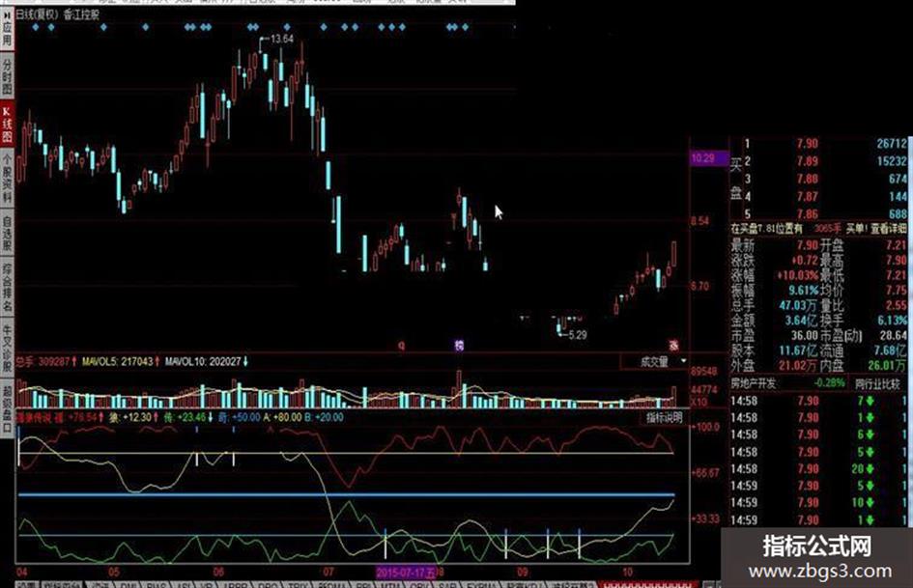Select the BBI indicator tab
This screenshot has height=588, width=913.
tap(363, 584)
